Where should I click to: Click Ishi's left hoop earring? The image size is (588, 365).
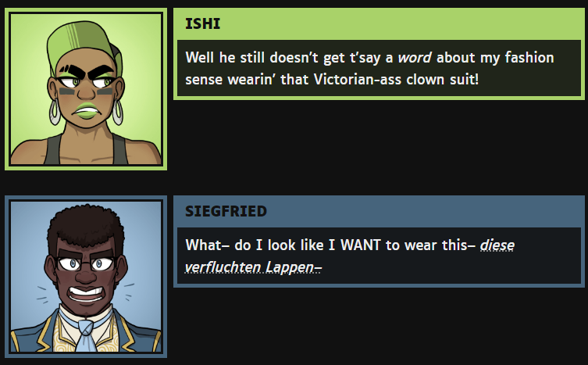pyautogui.click(x=55, y=112)
